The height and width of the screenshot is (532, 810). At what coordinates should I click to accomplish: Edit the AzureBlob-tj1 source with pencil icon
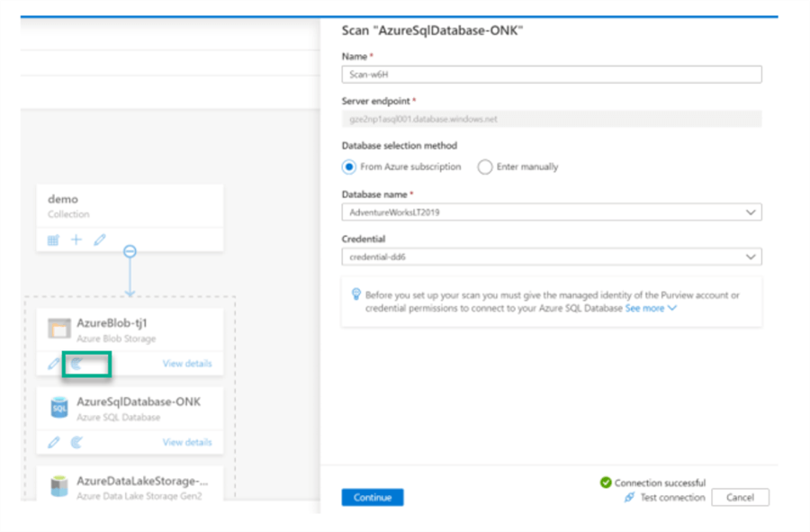tap(54, 364)
